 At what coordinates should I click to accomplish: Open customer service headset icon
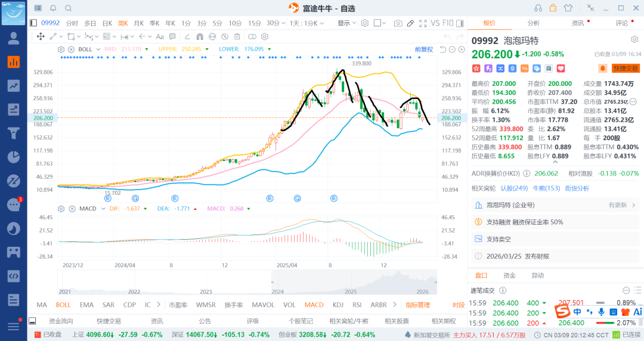pos(538,8)
